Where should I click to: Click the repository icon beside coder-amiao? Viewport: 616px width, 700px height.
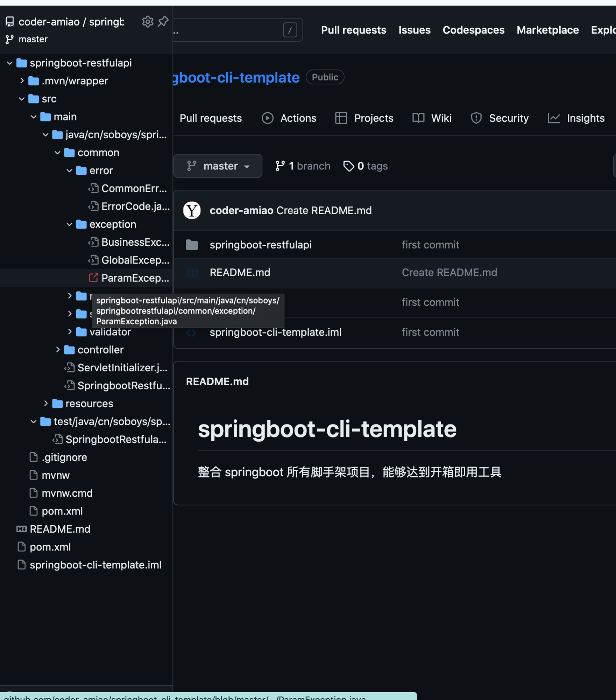10,22
